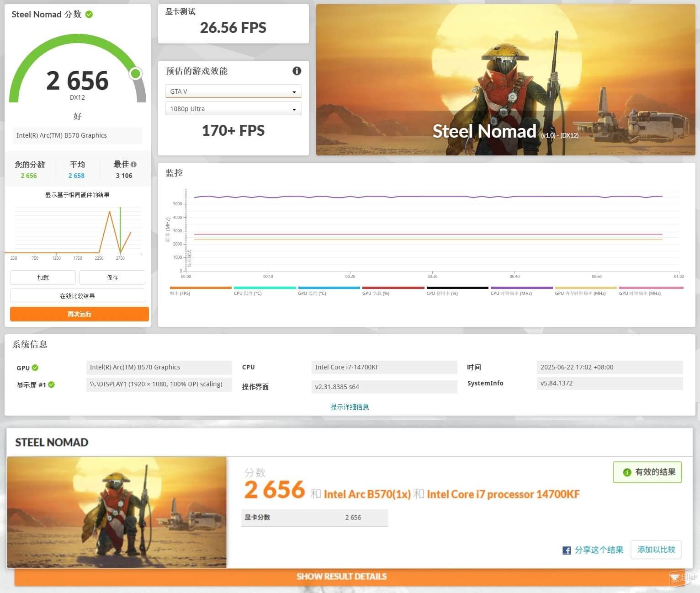
Task: Click the 添加以比较 add to compare button
Action: tap(656, 550)
